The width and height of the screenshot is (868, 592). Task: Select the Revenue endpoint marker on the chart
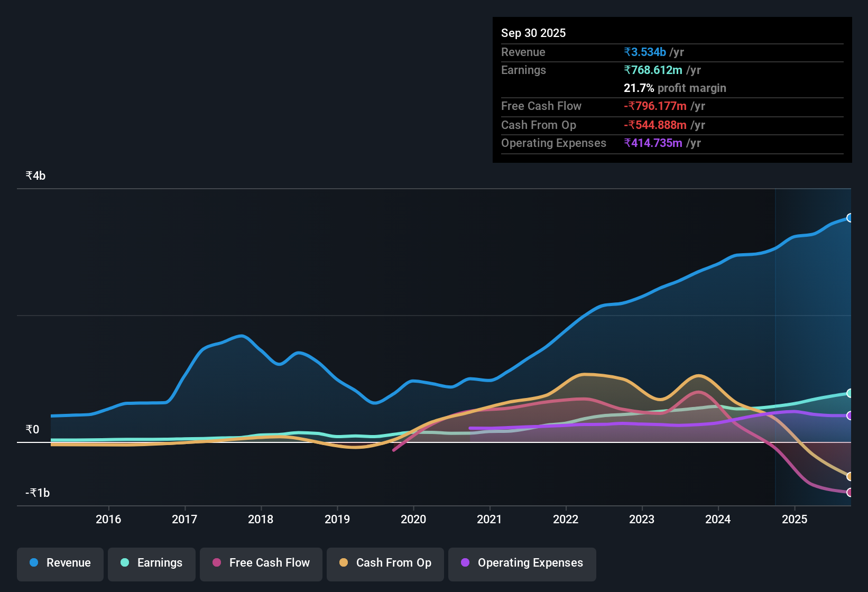(849, 218)
